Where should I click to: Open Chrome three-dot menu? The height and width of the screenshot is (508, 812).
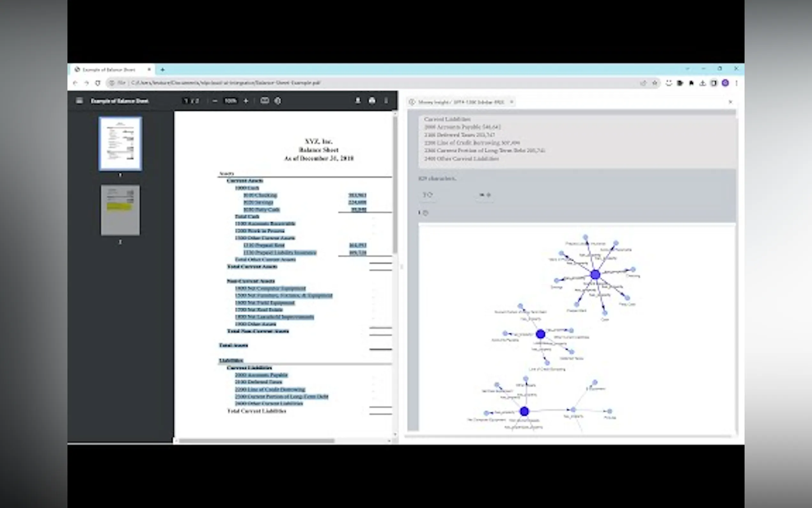[x=737, y=83]
